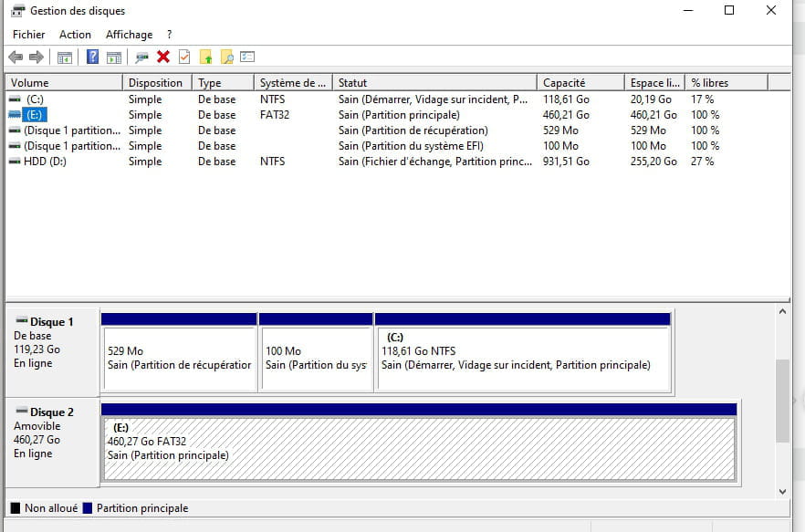805x532 pixels.
Task: Sort by the Type column header
Action: [x=224, y=83]
